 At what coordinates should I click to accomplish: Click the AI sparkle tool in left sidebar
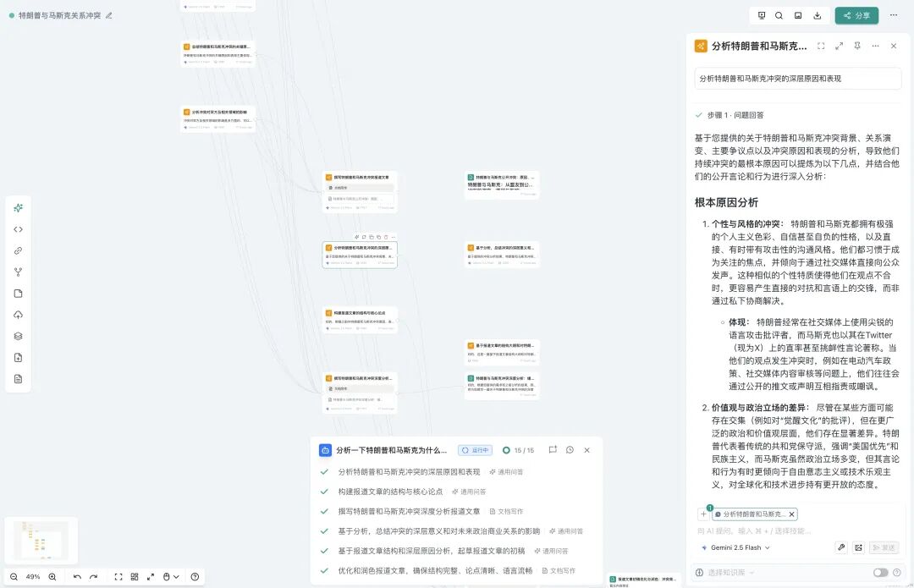click(18, 208)
